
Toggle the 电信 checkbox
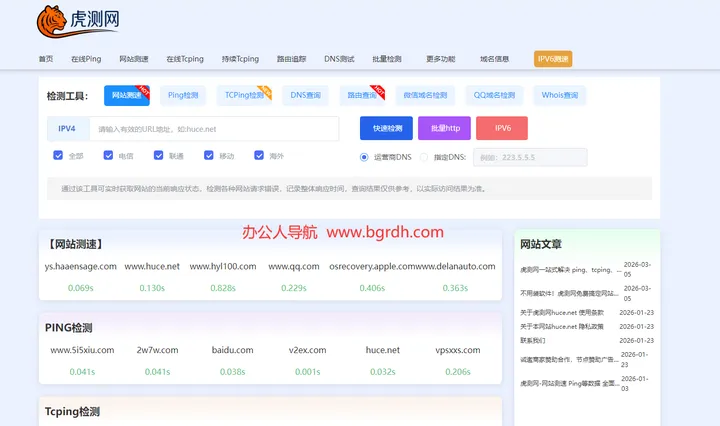pos(108,155)
